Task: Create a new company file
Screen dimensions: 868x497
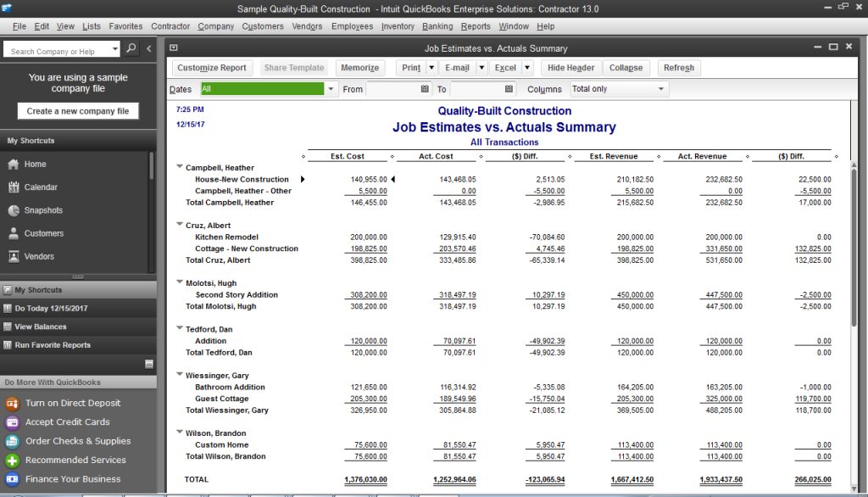Action: click(78, 110)
